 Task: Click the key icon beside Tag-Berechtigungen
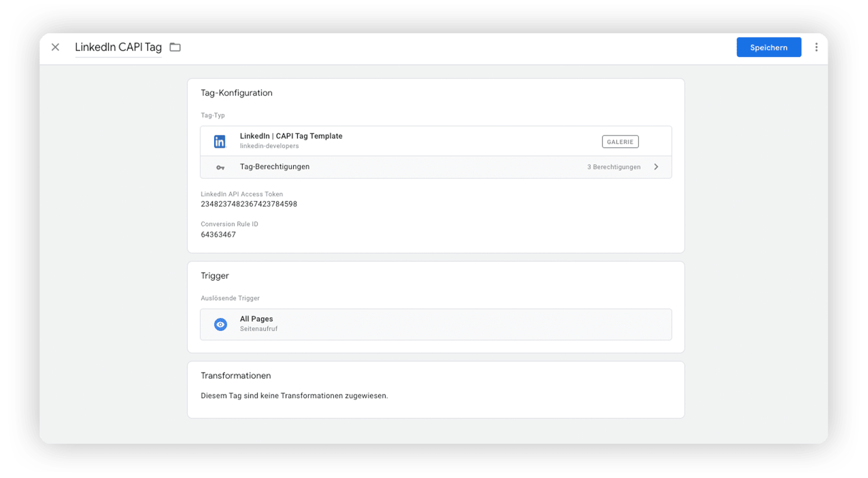click(220, 168)
